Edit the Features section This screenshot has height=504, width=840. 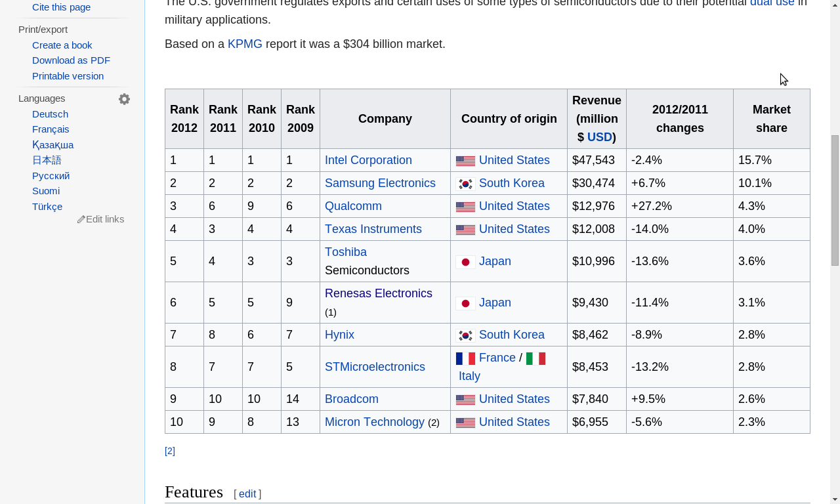pos(247,493)
